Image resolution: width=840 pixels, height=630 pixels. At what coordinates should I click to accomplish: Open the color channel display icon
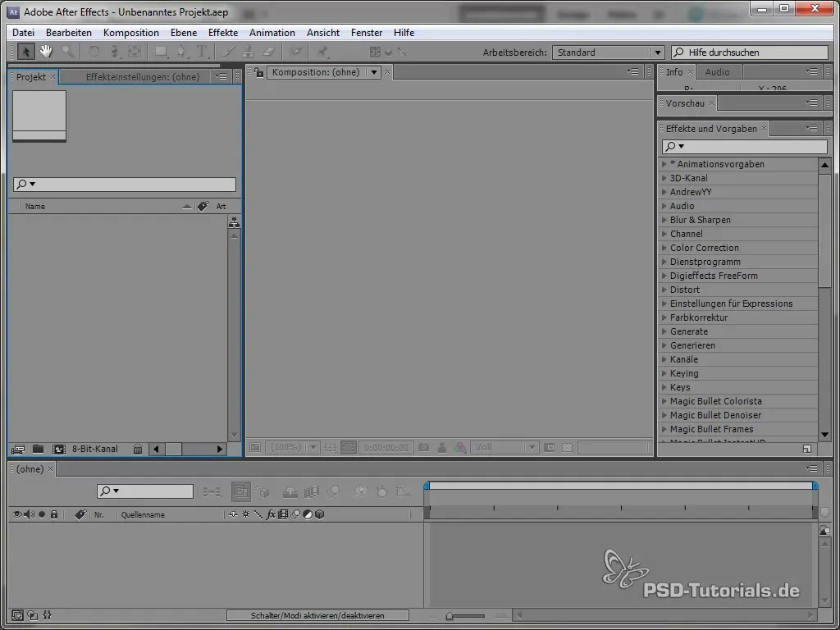pos(459,447)
